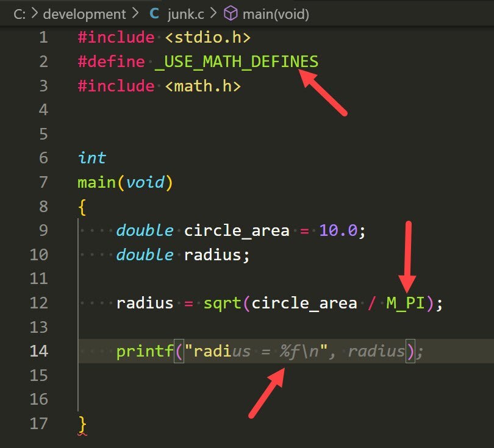Open the development folder breadcrumb
Screen dimensions: 494x448
click(84, 15)
